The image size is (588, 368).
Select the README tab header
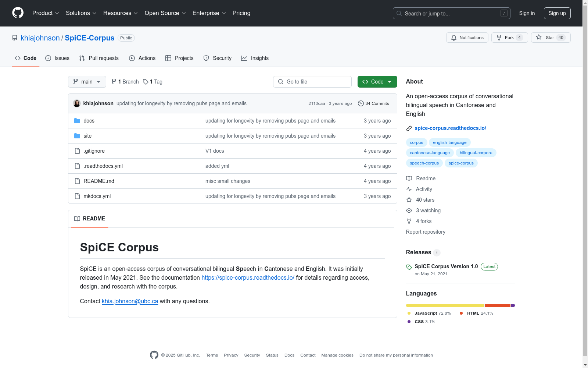coord(90,219)
